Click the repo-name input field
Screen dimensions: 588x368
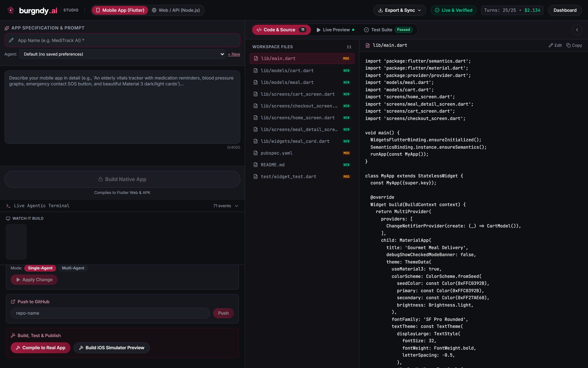pyautogui.click(x=110, y=313)
